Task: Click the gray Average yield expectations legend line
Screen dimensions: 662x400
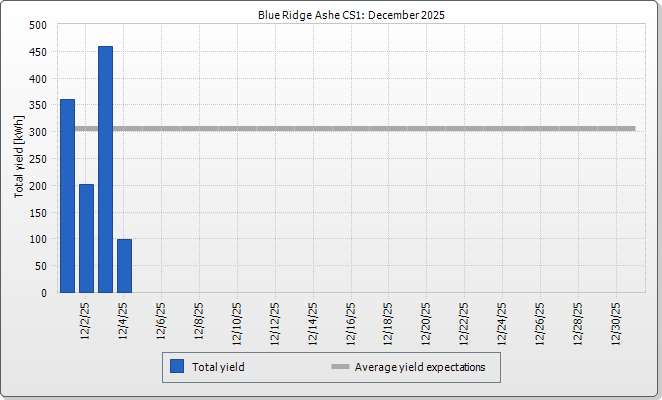Action: pos(340,367)
